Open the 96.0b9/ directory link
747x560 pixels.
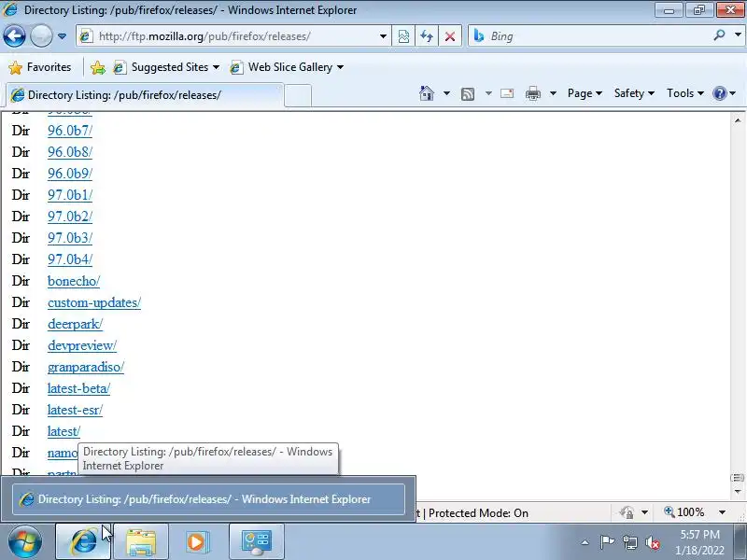coord(70,174)
